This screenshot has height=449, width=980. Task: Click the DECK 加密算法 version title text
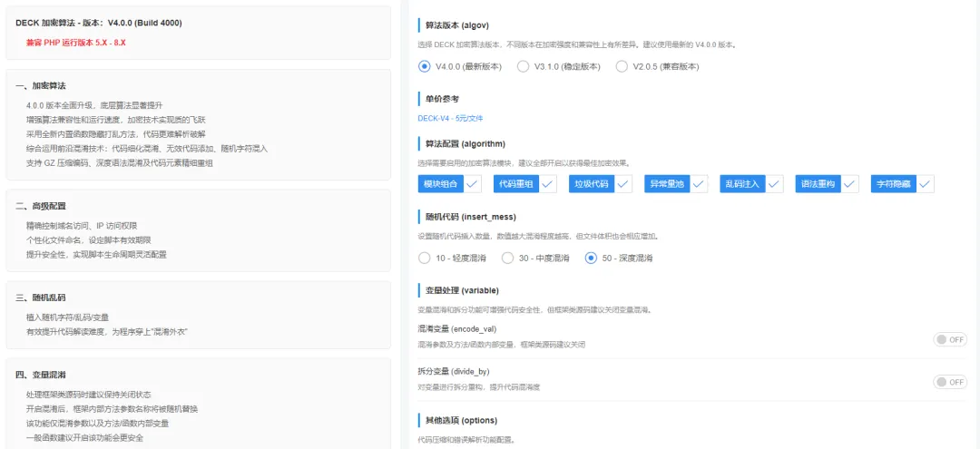[x=99, y=23]
